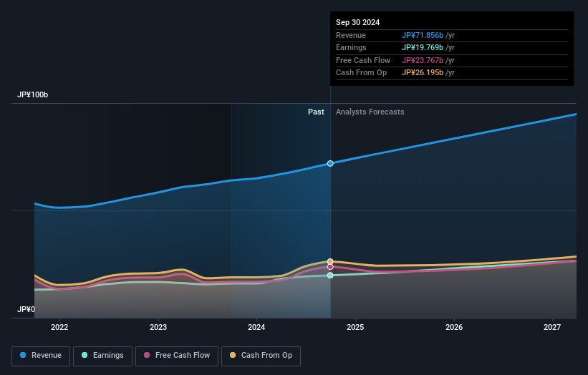The width and height of the screenshot is (588, 375).
Task: Click Earnings value JP¥19.769b in tooltip
Action: point(423,47)
